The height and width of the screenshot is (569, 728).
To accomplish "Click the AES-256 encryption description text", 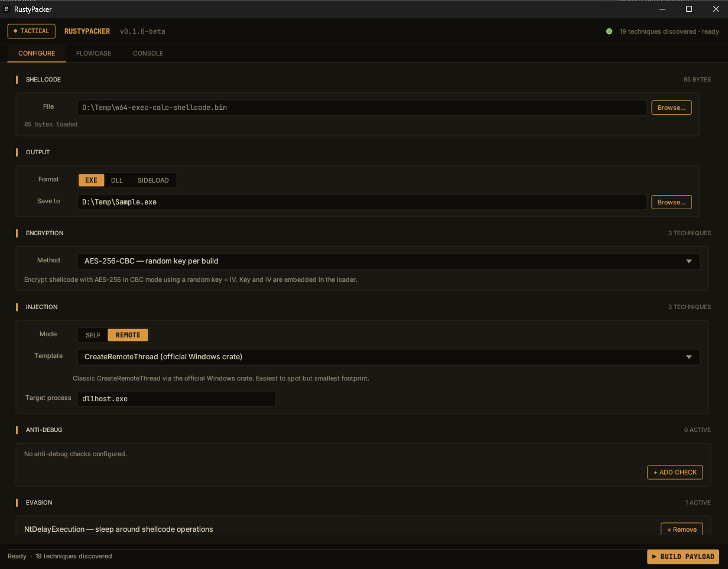I will point(191,279).
